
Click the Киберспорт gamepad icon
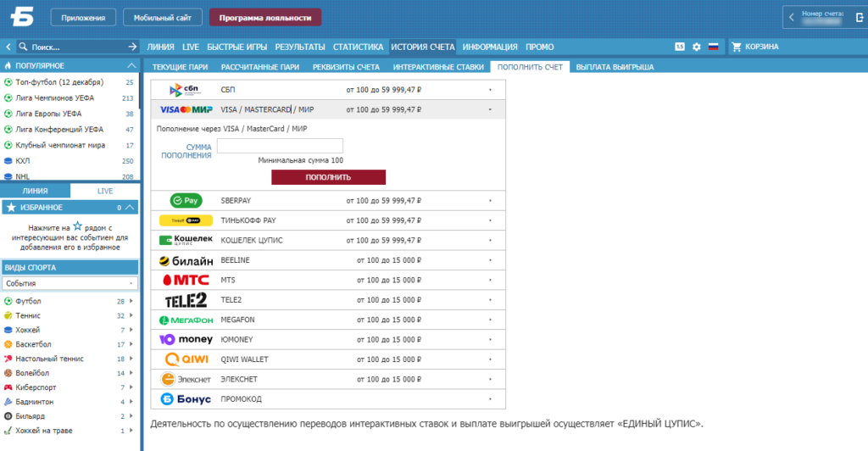(x=8, y=387)
